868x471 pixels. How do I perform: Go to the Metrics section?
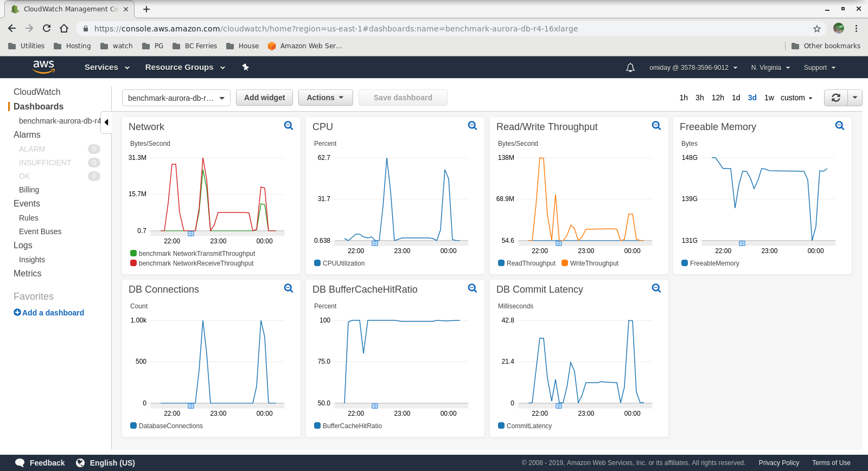tap(28, 274)
